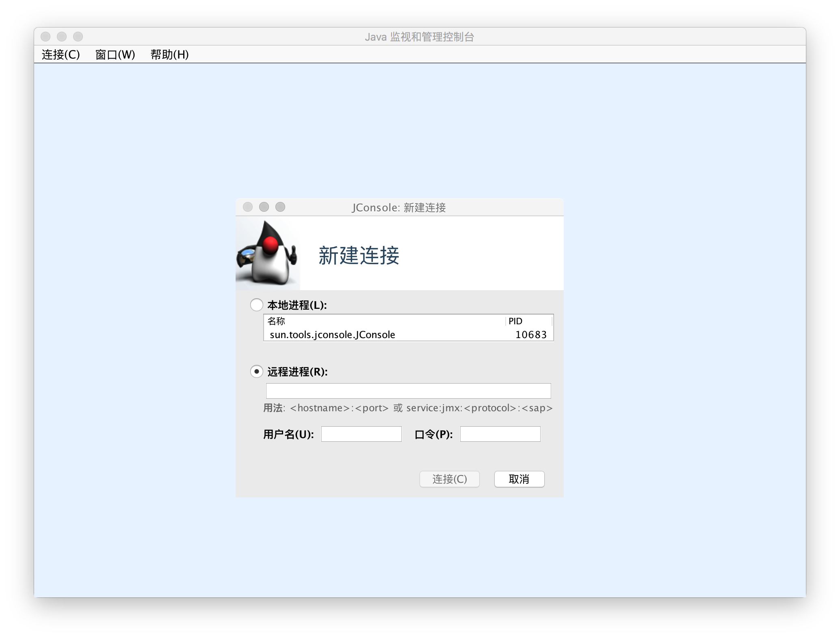Image resolution: width=840 pixels, height=638 pixels.
Task: Click the 取消 button
Action: [519, 479]
